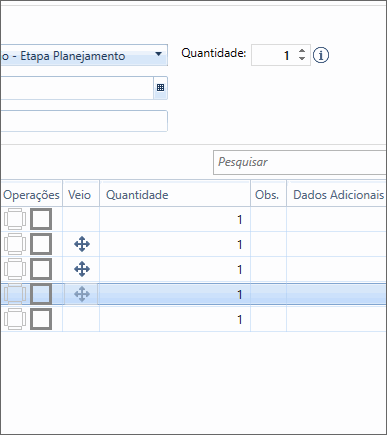The width and height of the screenshot is (387, 435).
Task: Toggle the square checkbox in third row
Action: tap(41, 269)
